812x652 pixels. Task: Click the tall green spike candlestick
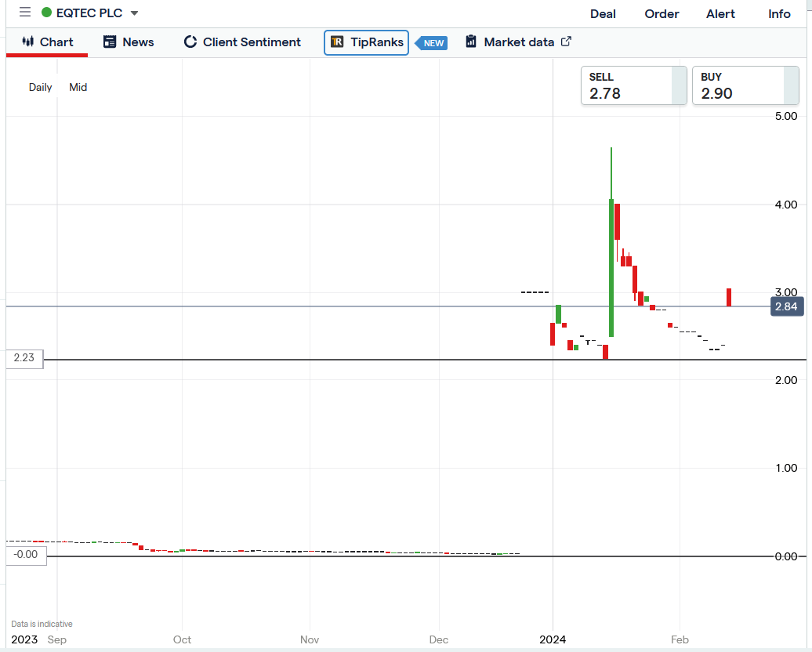(x=611, y=242)
